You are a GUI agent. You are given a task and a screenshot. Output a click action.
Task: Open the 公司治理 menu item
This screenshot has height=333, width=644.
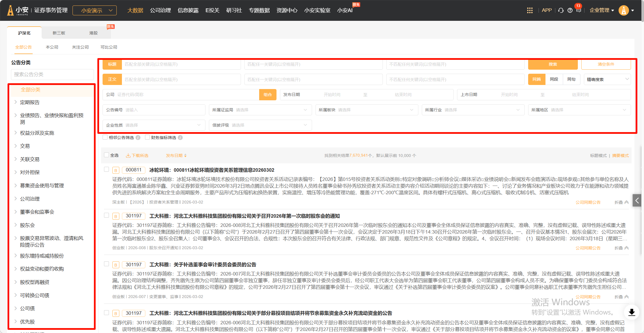160,10
